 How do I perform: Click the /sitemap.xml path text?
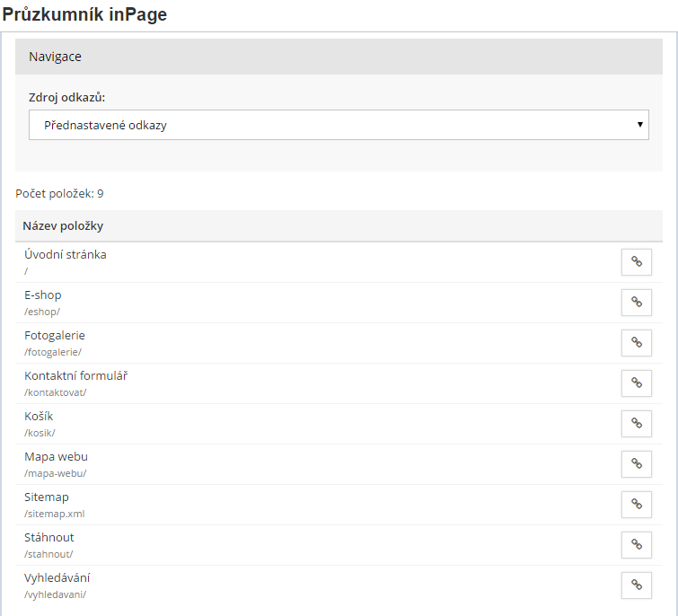pos(55,514)
